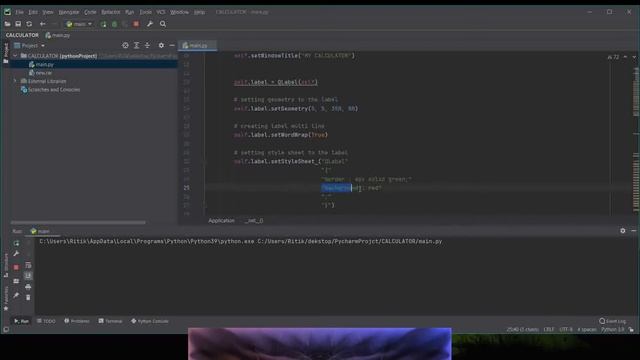Open Settings via the wrench icon

click(150, 24)
